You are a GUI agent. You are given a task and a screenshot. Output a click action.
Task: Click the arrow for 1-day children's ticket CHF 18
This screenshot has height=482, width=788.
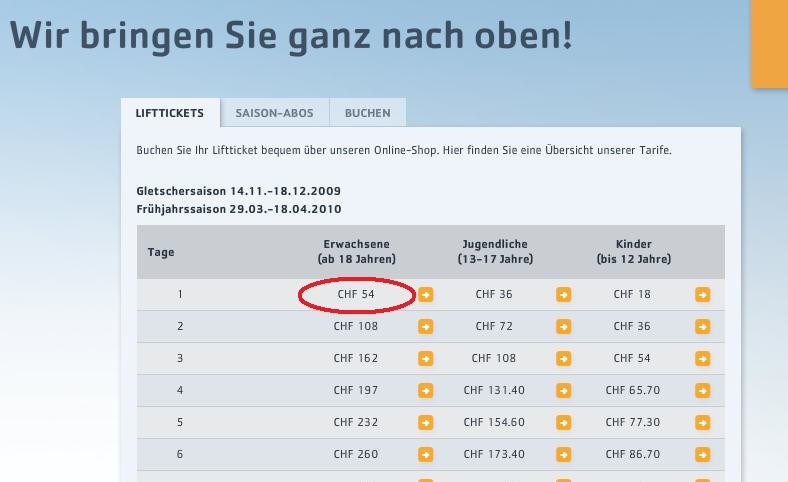coord(702,295)
